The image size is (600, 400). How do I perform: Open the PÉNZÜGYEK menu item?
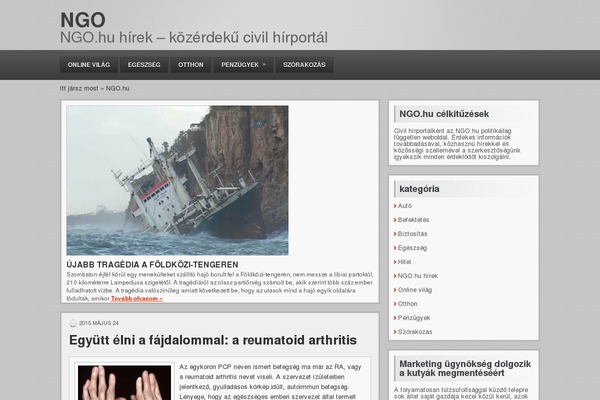243,65
